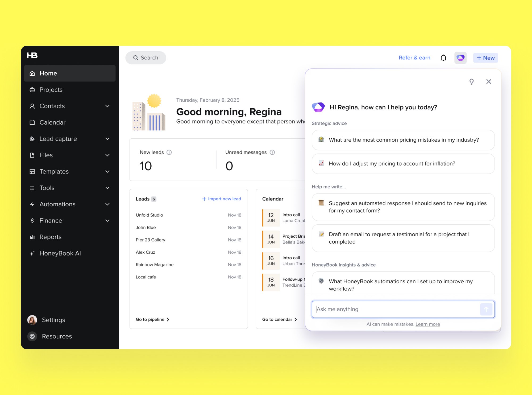
Task: Click the Contacts person icon
Action: click(32, 106)
